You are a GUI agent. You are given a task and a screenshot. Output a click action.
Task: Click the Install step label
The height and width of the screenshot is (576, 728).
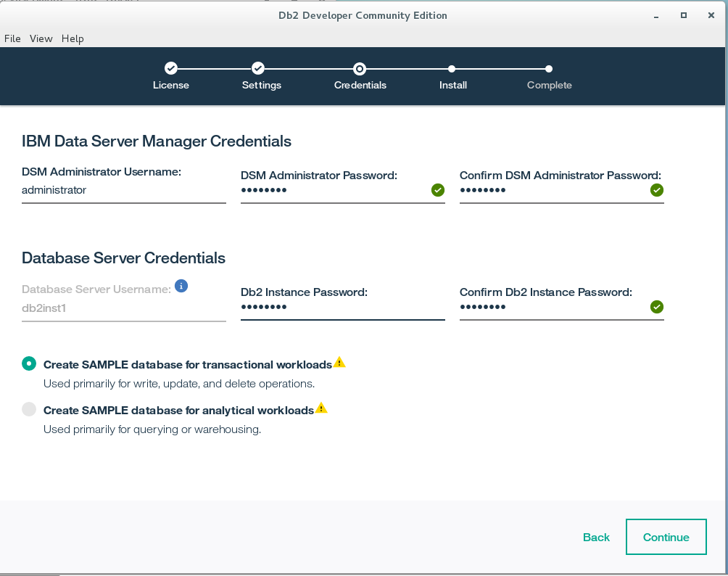point(453,85)
